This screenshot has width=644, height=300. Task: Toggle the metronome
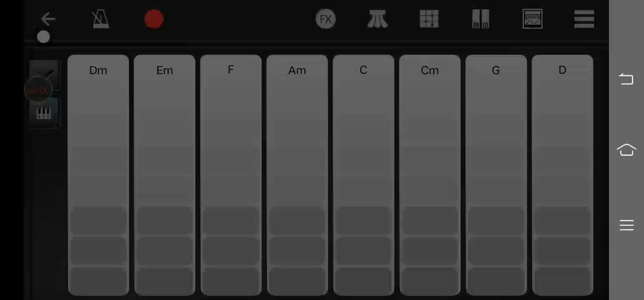(101, 19)
